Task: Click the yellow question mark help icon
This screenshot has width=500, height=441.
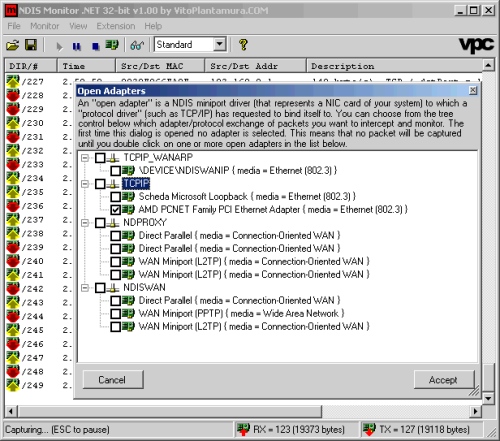Action: pos(243,45)
